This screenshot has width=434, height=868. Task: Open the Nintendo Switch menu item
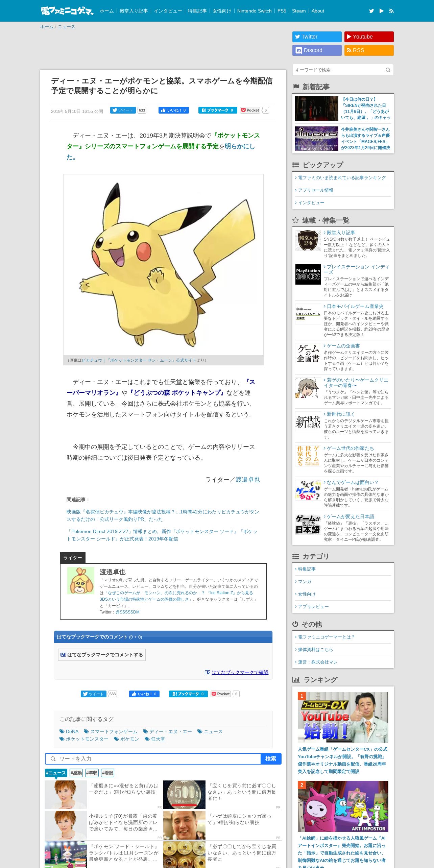255,11
